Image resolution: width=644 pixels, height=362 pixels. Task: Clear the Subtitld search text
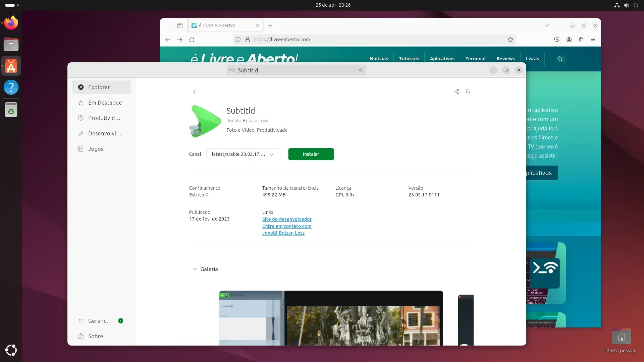361,70
